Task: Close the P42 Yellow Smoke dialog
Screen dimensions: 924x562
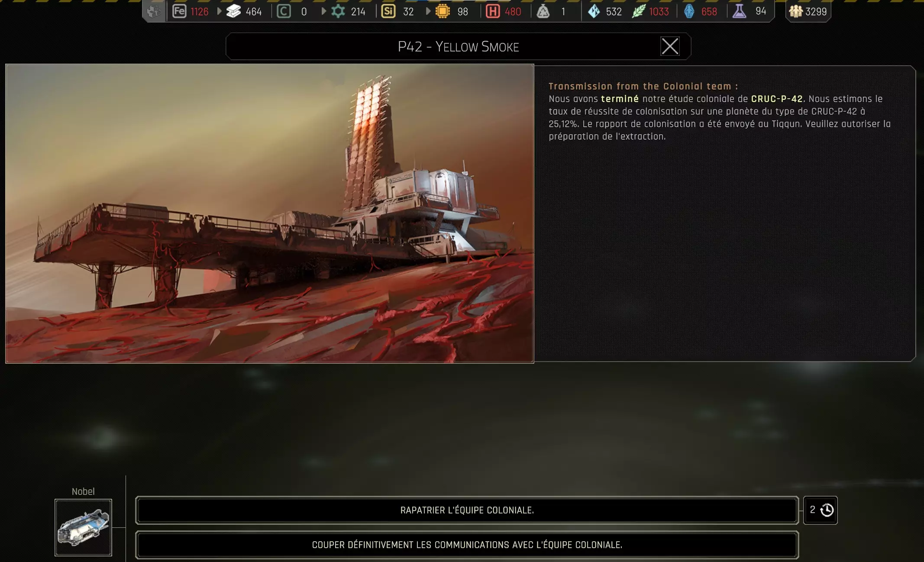Action: point(669,46)
